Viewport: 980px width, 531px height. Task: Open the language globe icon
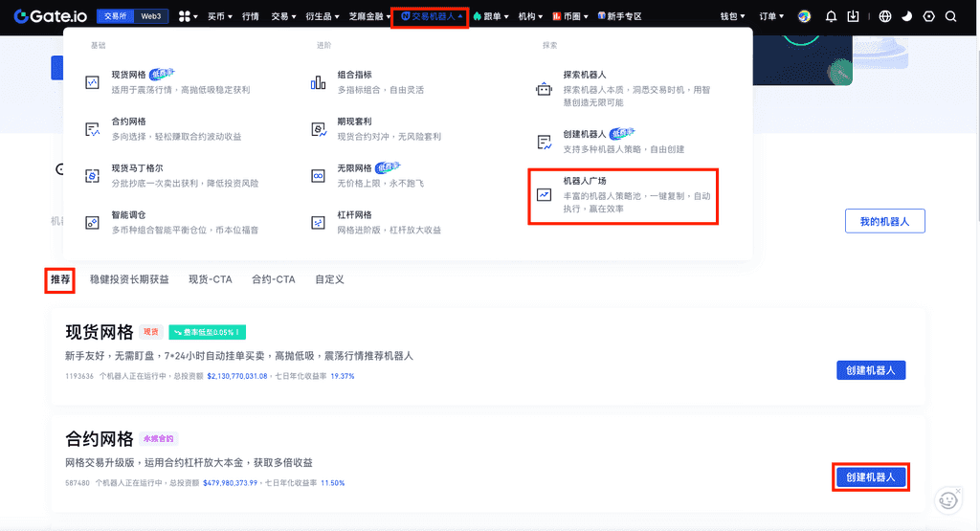885,17
